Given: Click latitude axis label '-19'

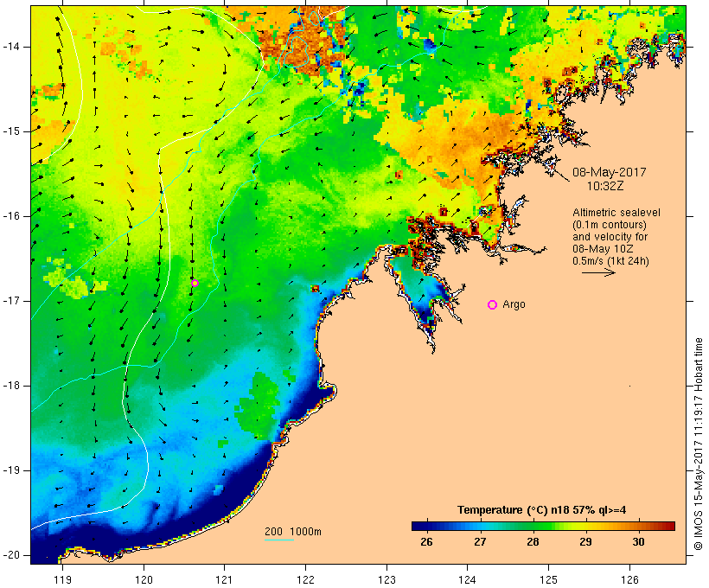Looking at the screenshot, I should (x=10, y=470).
